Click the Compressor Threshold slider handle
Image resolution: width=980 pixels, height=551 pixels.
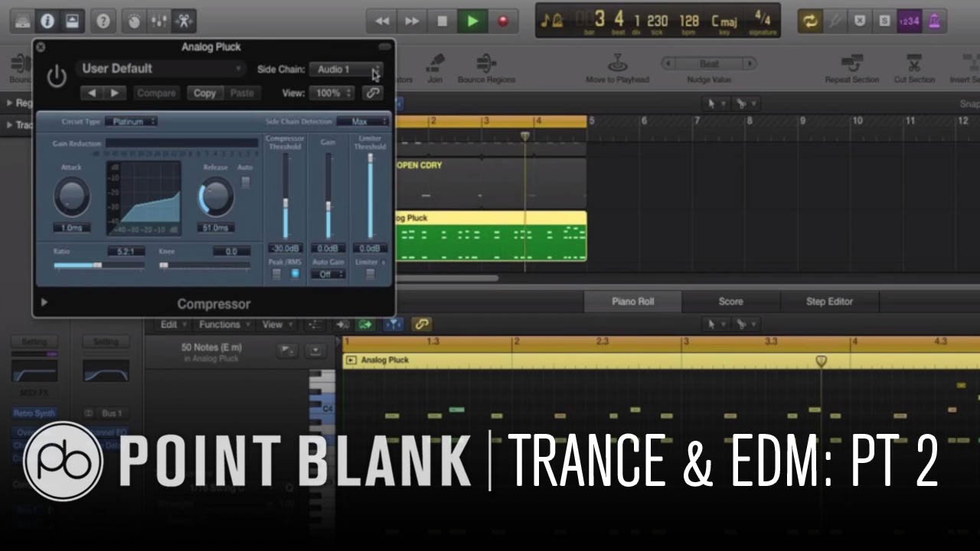[285, 204]
